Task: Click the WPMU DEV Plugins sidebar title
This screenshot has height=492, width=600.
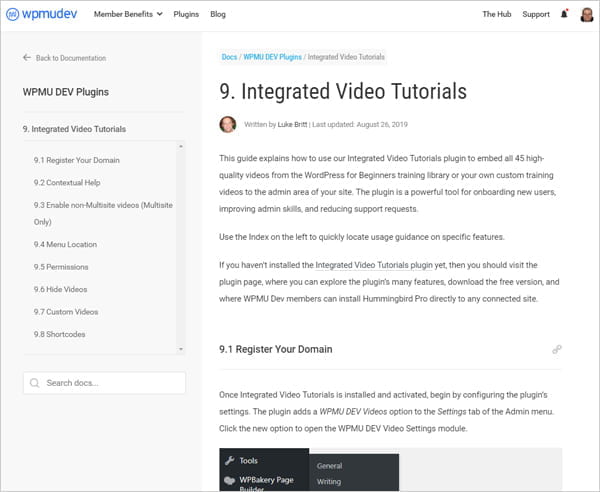Action: tap(66, 92)
